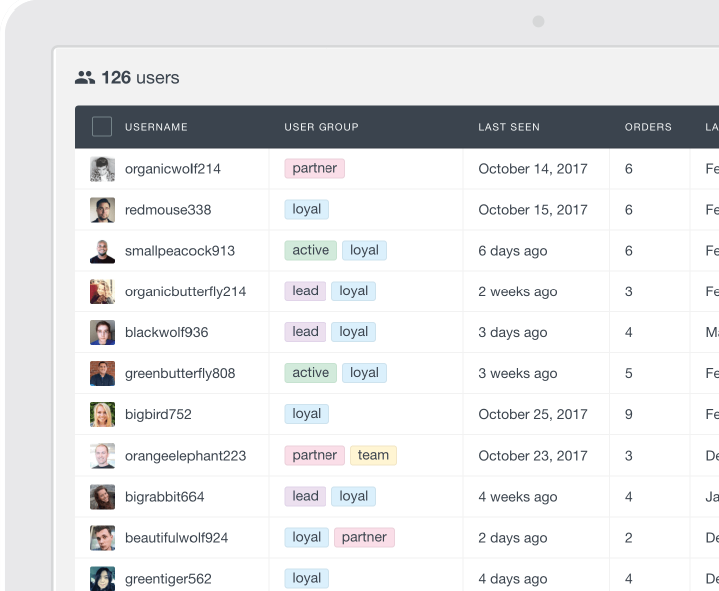Viewport: 719px width, 591px height.
Task: Open blackwolf936's avatar
Action: pyautogui.click(x=102, y=332)
